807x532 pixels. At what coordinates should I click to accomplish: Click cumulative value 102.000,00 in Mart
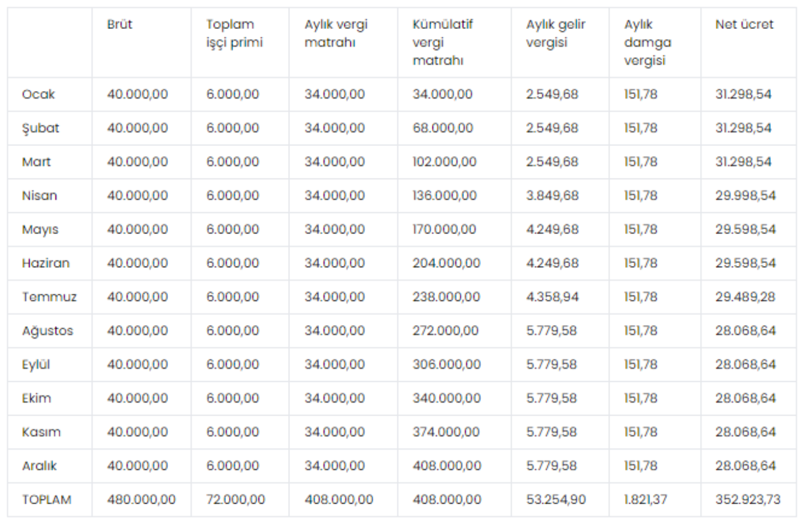point(444,161)
